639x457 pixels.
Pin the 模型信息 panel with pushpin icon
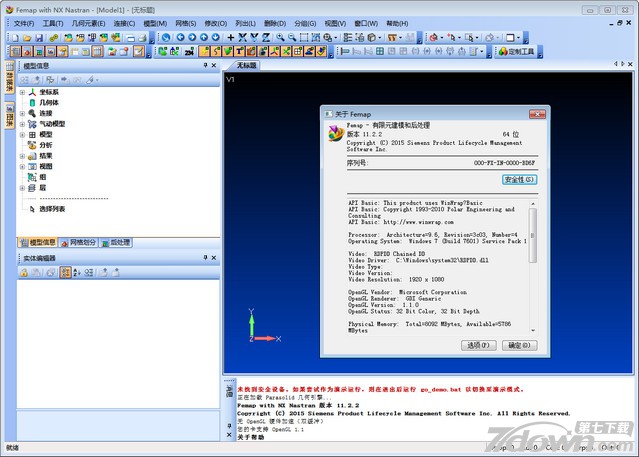coord(206,65)
